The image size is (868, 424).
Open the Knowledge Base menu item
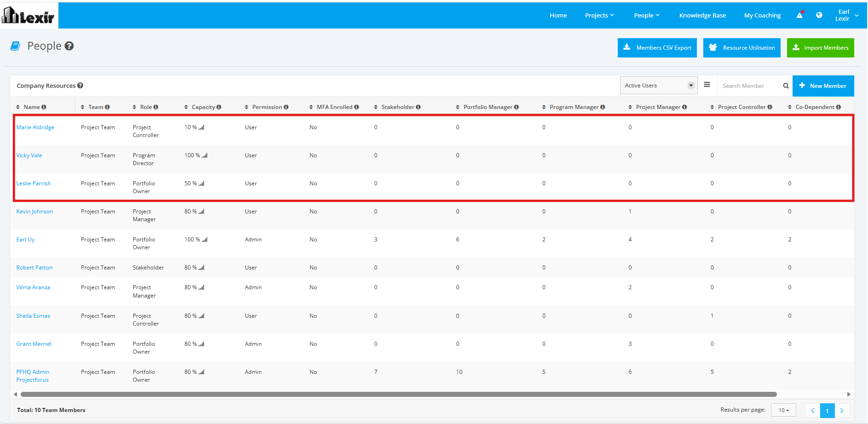pos(702,15)
